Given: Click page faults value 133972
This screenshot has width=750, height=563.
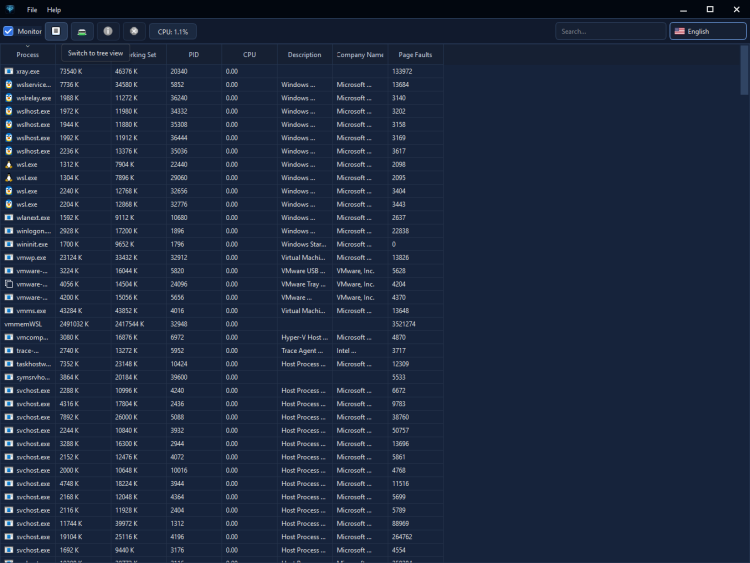Looking at the screenshot, I should [402, 71].
